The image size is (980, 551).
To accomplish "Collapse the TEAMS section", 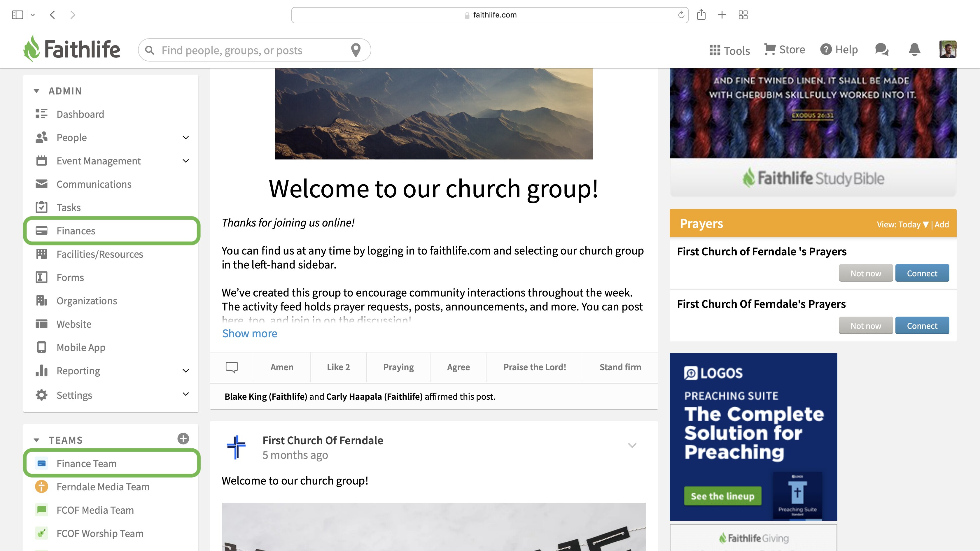I will point(36,440).
